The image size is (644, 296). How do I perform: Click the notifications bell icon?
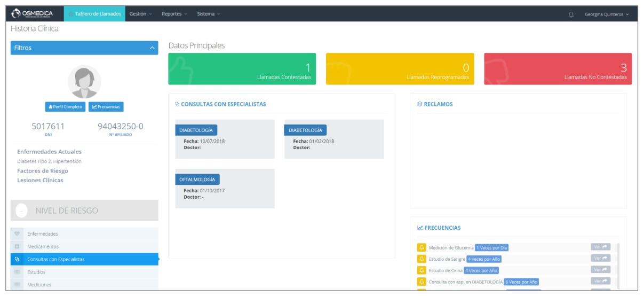click(x=571, y=14)
